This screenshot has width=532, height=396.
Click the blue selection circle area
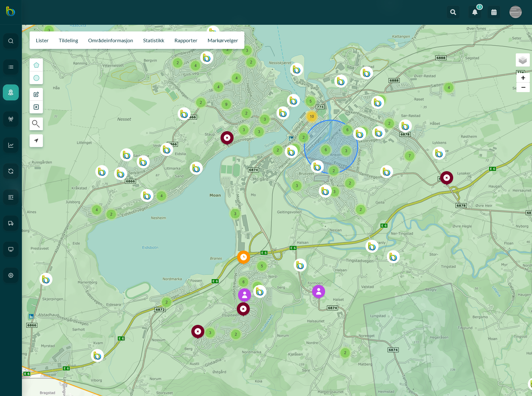pos(331,147)
